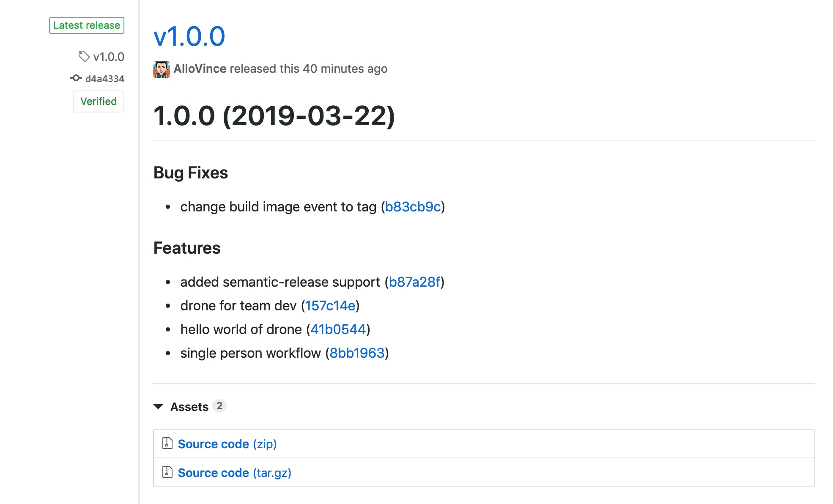This screenshot has width=833, height=504.
Task: Click the tag icon beside v1.0.0
Action: coord(84,56)
